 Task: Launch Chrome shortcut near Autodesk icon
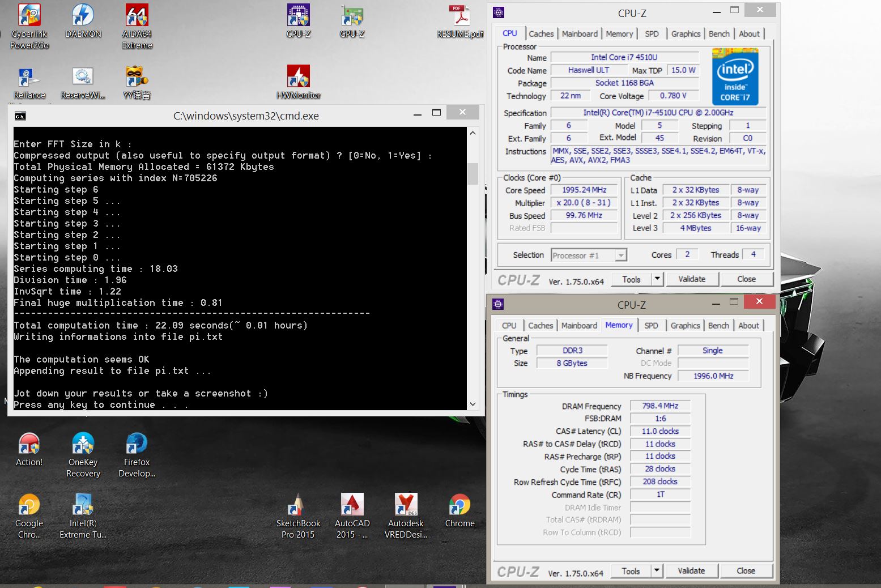pyautogui.click(x=459, y=511)
